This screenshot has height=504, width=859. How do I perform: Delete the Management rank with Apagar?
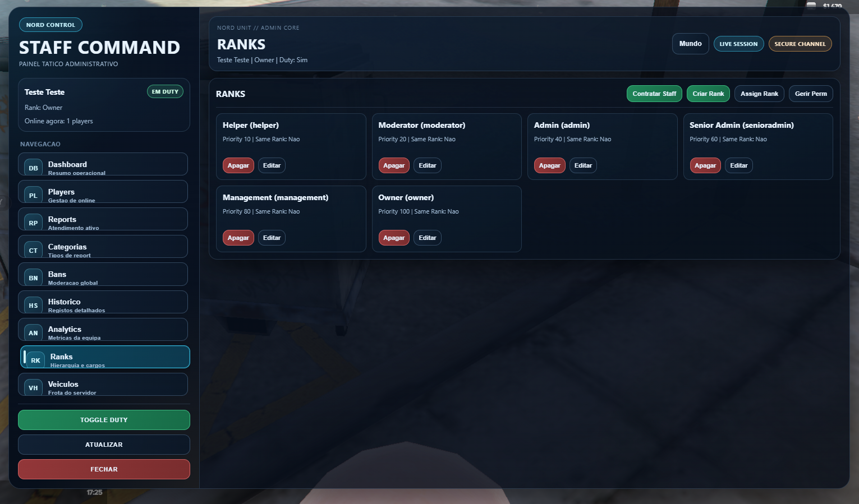[x=238, y=238]
